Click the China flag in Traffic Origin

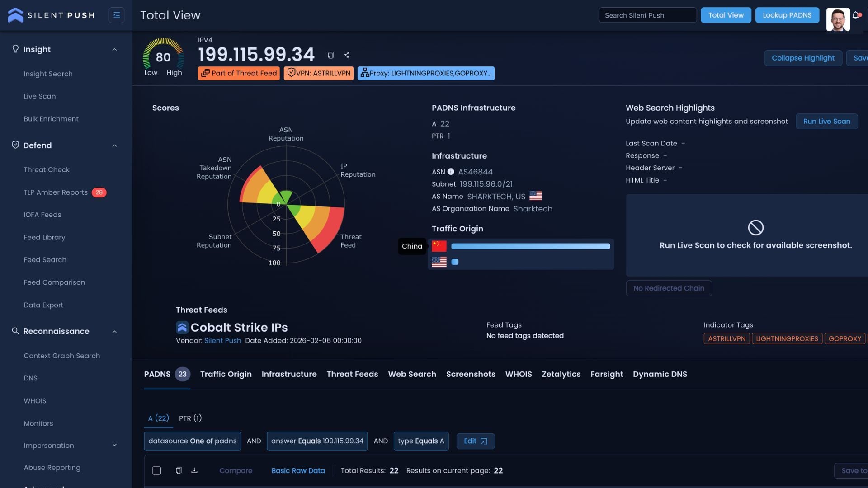pyautogui.click(x=439, y=246)
